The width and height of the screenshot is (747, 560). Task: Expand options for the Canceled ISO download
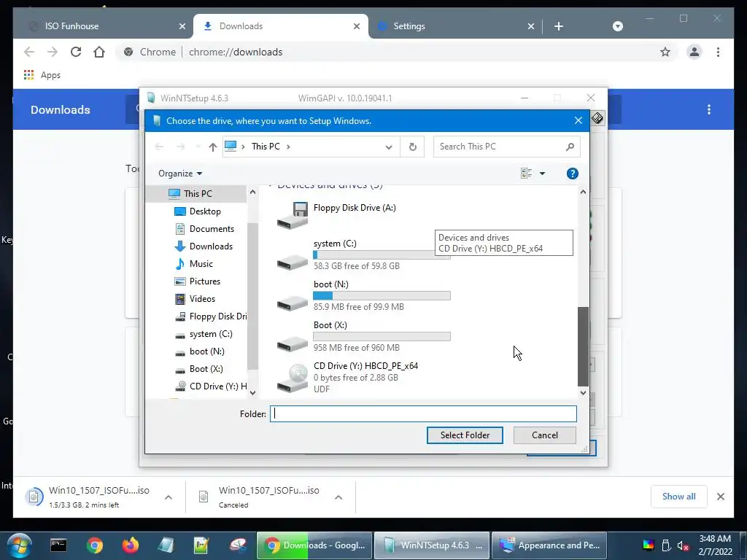pos(338,497)
